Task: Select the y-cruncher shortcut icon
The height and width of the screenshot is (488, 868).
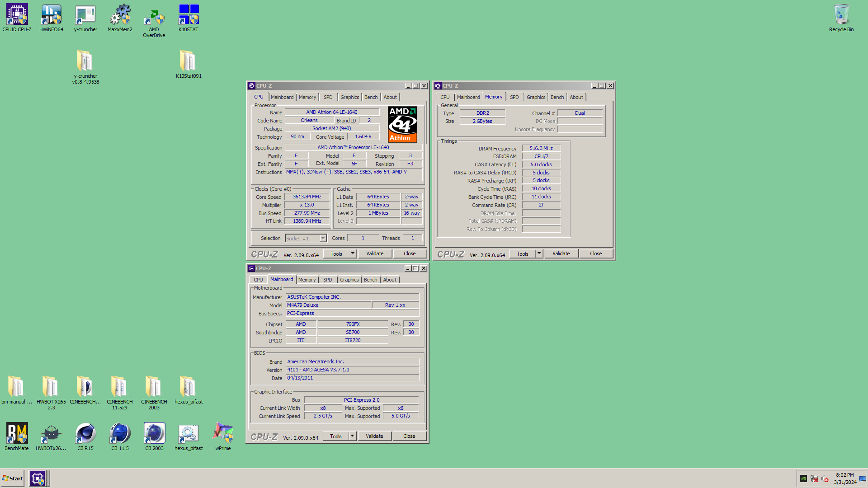Action: click(85, 18)
